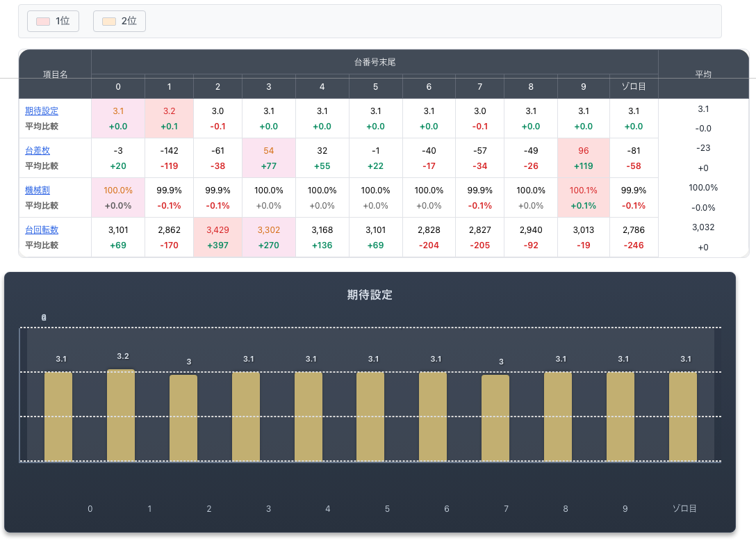Toggle the 2位 legend button
This screenshot has width=756, height=541.
(x=119, y=22)
